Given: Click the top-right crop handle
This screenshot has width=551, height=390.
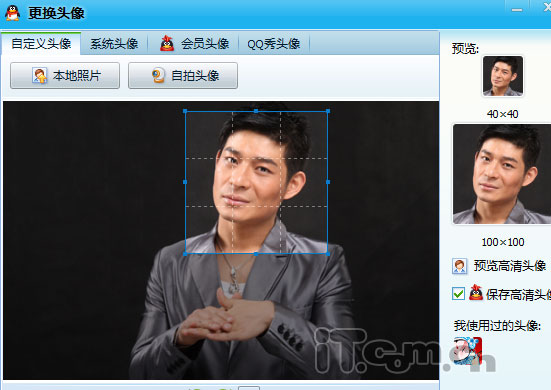Looking at the screenshot, I should tap(328, 111).
